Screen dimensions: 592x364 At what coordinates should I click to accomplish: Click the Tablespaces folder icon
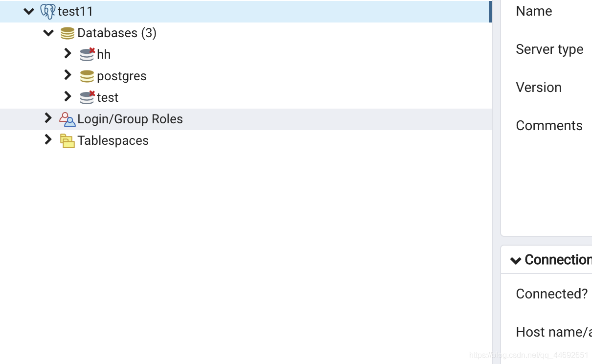(68, 141)
